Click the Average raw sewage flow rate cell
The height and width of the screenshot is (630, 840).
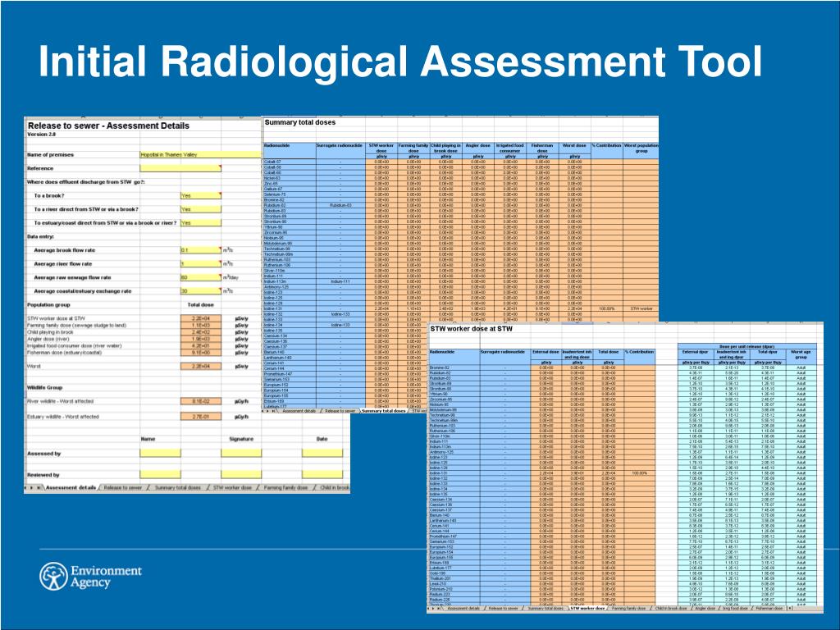[200, 277]
